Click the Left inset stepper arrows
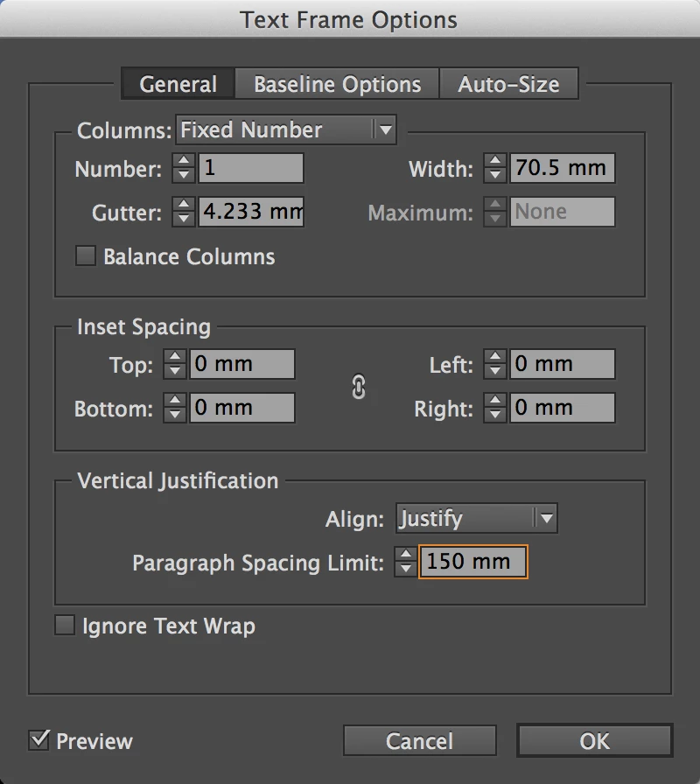 pyautogui.click(x=495, y=364)
